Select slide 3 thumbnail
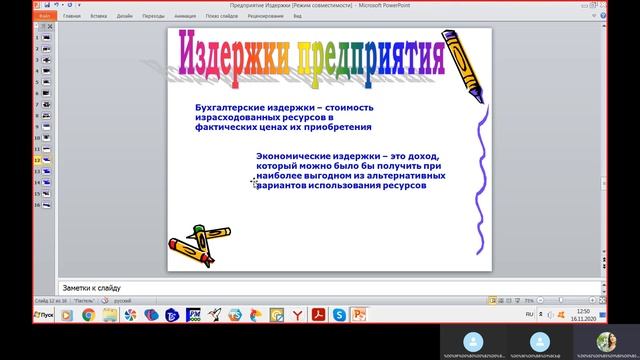 click(x=47, y=60)
